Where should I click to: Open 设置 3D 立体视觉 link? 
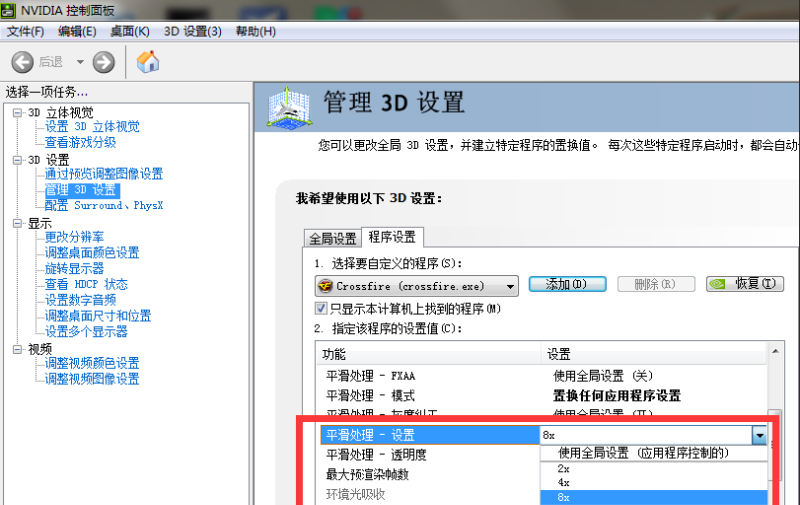coord(92,127)
